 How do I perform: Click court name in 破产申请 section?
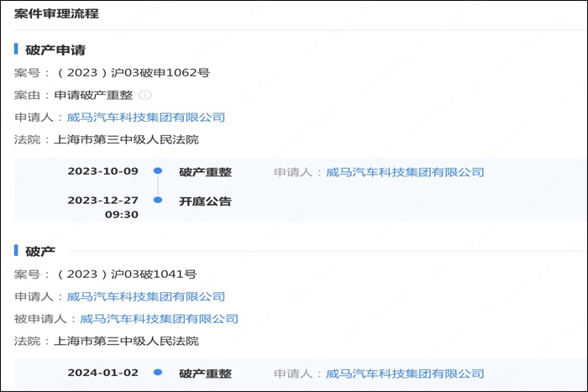[x=126, y=139]
